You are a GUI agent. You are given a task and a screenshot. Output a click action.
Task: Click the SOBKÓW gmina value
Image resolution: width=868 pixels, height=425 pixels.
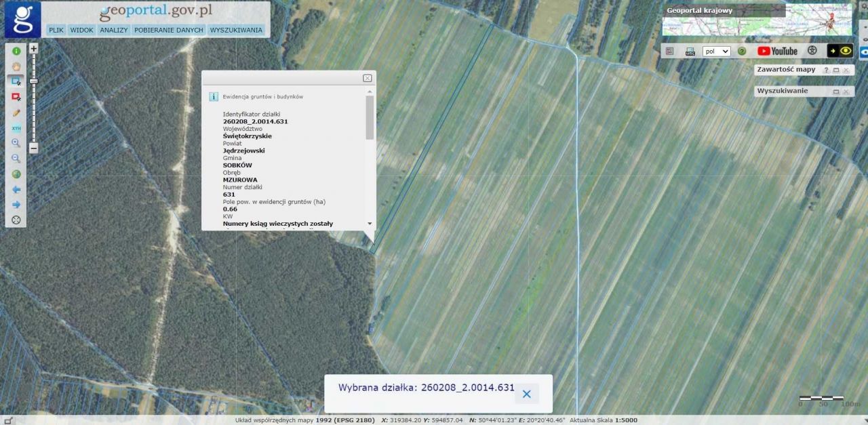pos(237,165)
